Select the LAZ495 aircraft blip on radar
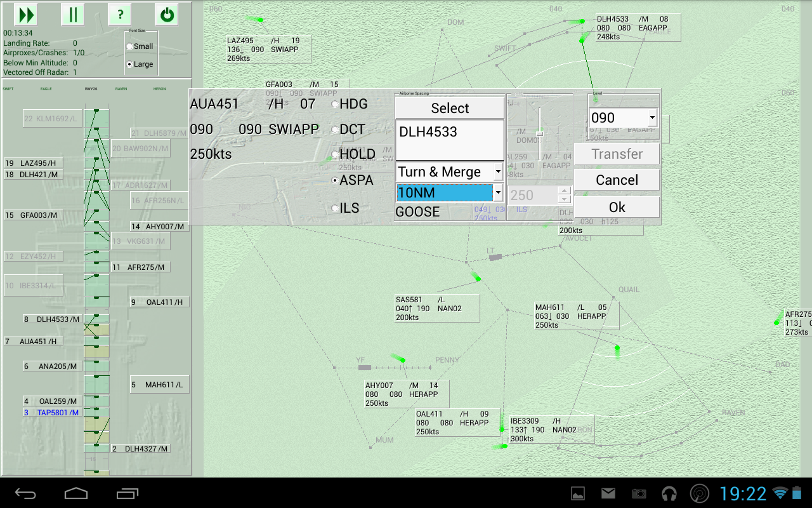This screenshot has height=508, width=812. click(x=260, y=20)
